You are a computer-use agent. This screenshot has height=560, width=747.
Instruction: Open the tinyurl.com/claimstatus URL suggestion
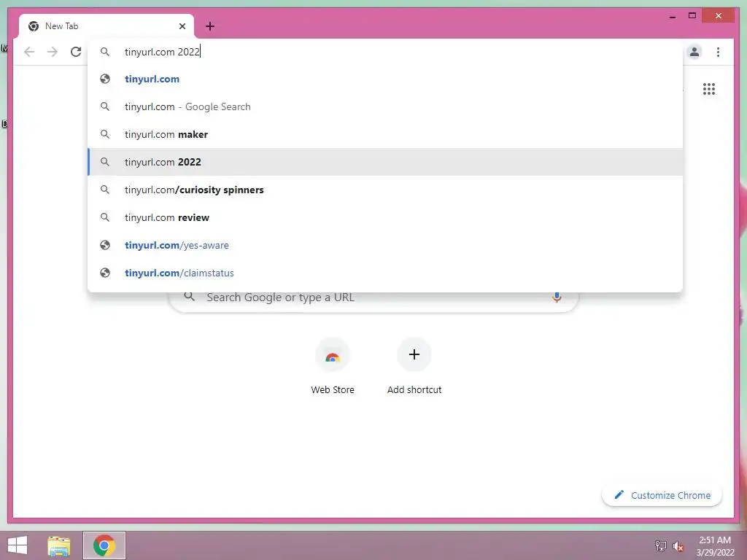pos(385,273)
